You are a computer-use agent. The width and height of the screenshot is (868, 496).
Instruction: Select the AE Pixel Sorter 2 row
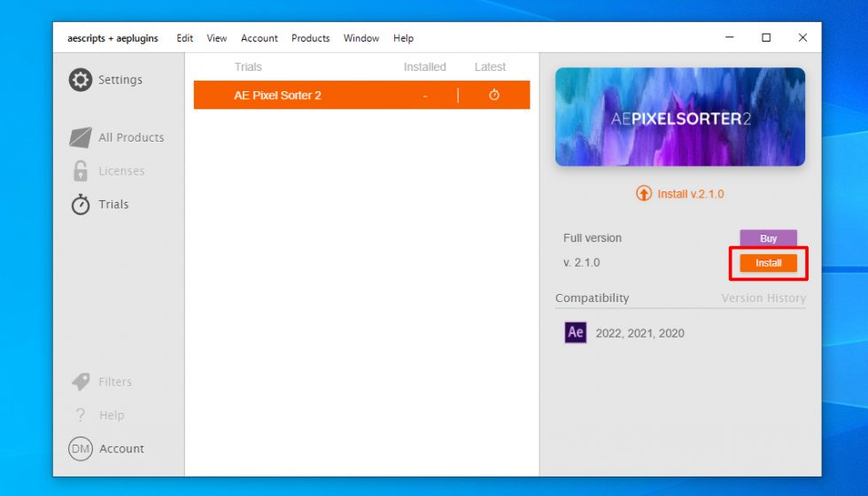click(361, 95)
